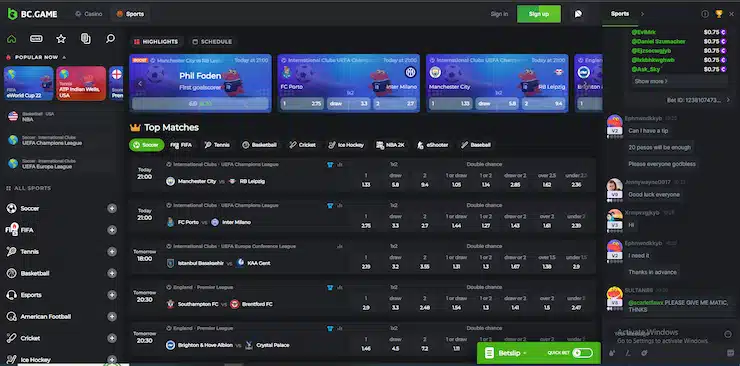Collapse the Popular Now section
740x366 pixels.
click(x=64, y=57)
